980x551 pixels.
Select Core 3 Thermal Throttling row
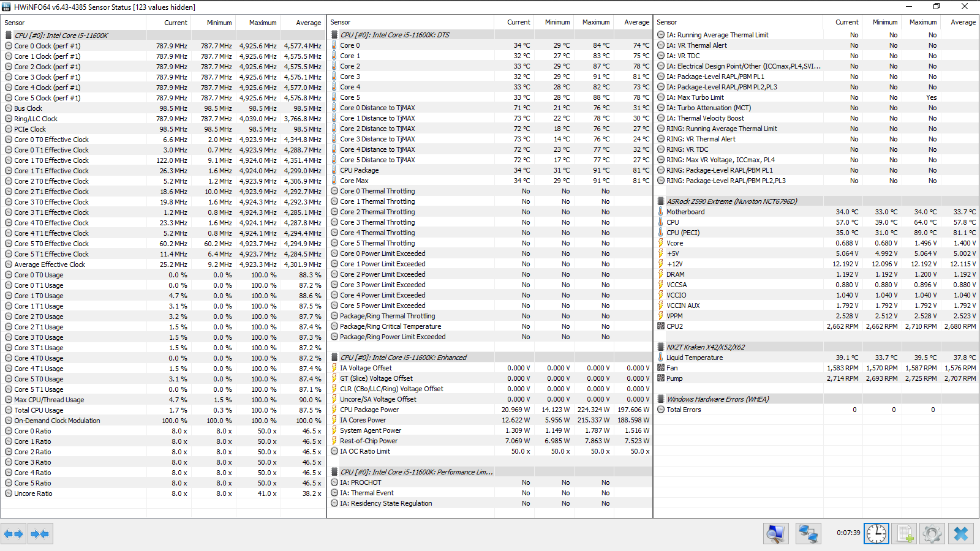pos(490,222)
